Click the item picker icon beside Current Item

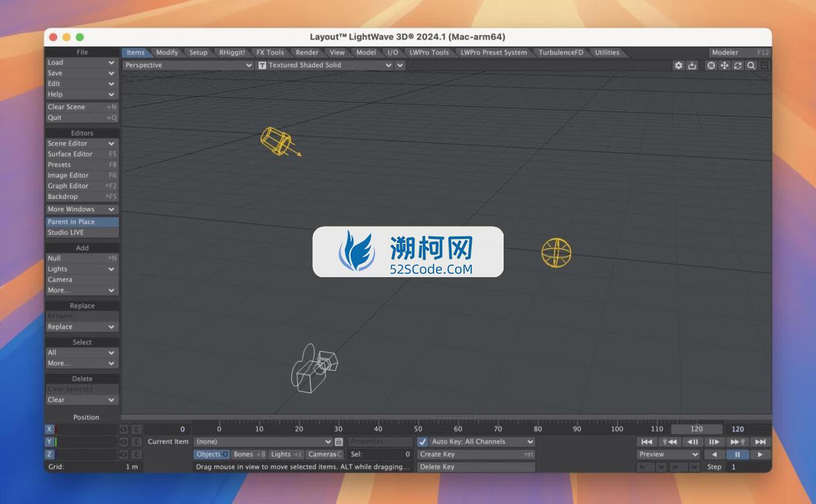339,442
